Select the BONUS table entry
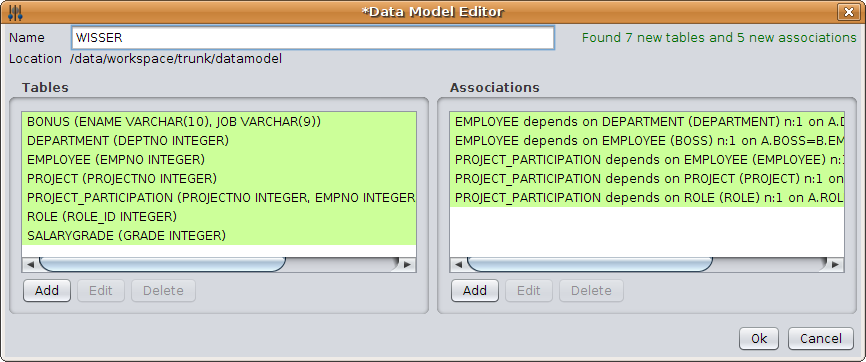This screenshot has height=362, width=866. point(219,122)
